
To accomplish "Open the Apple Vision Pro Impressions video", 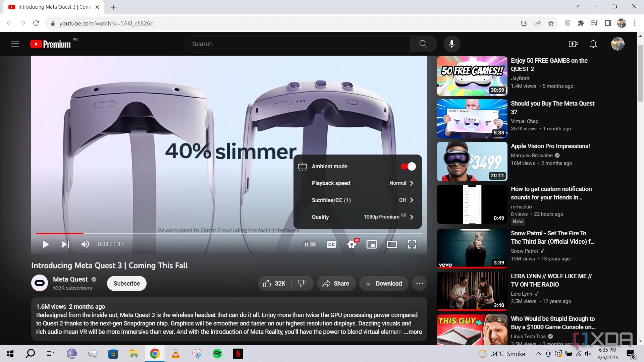I will [472, 161].
